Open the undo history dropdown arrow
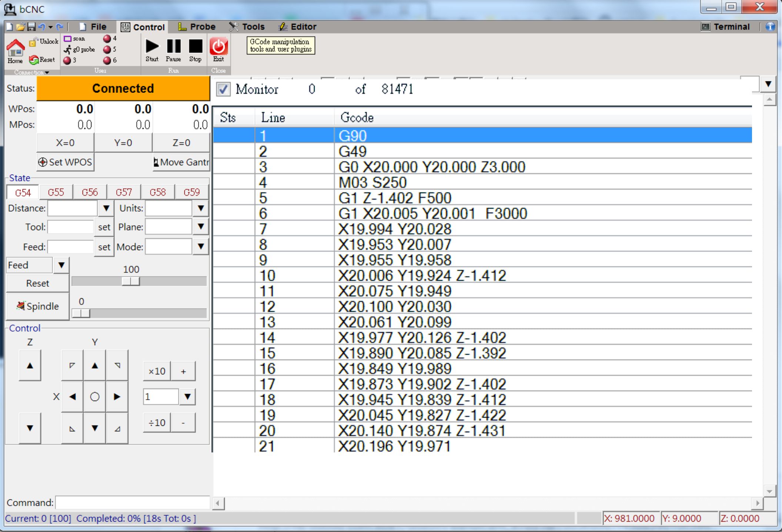Image resolution: width=782 pixels, height=532 pixels. pyautogui.click(x=50, y=27)
